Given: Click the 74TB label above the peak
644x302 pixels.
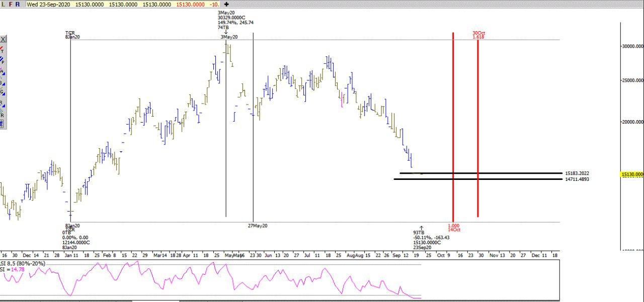Looking at the screenshot, I should [x=223, y=28].
